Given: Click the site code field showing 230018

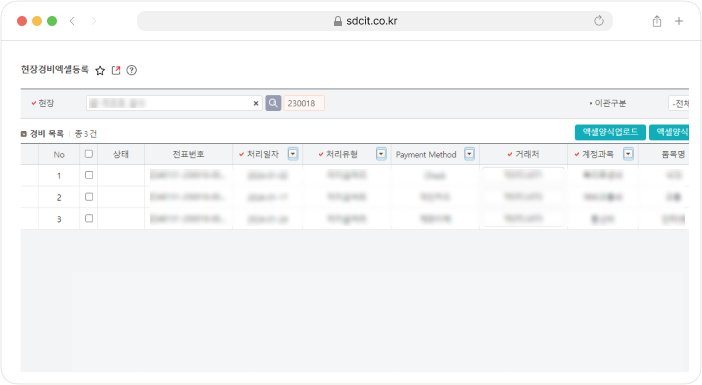Looking at the screenshot, I should coord(304,103).
